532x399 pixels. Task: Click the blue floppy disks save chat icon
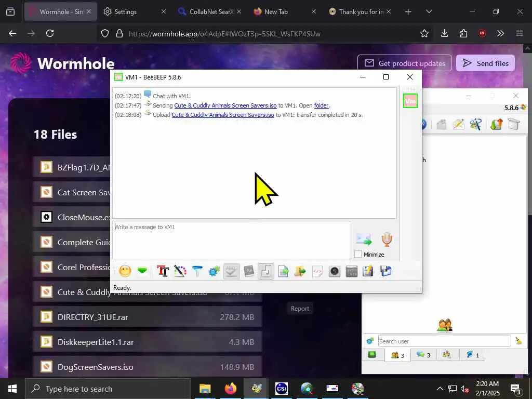pyautogui.click(x=386, y=271)
